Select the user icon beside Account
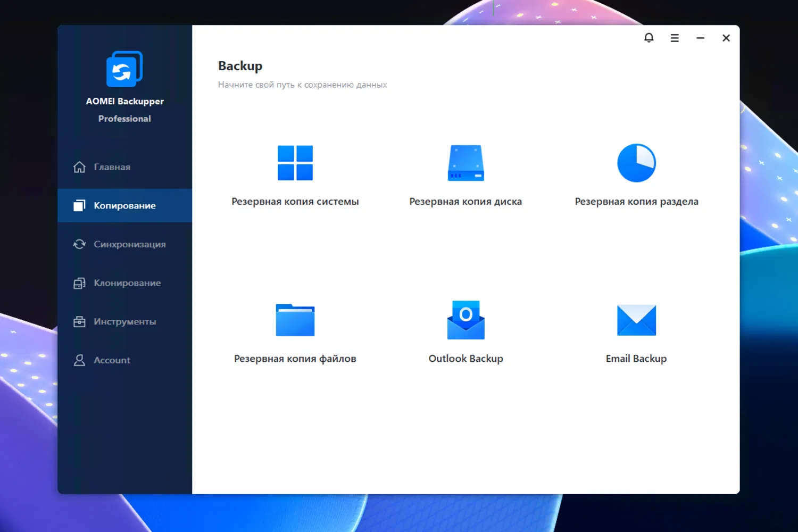 pyautogui.click(x=79, y=360)
